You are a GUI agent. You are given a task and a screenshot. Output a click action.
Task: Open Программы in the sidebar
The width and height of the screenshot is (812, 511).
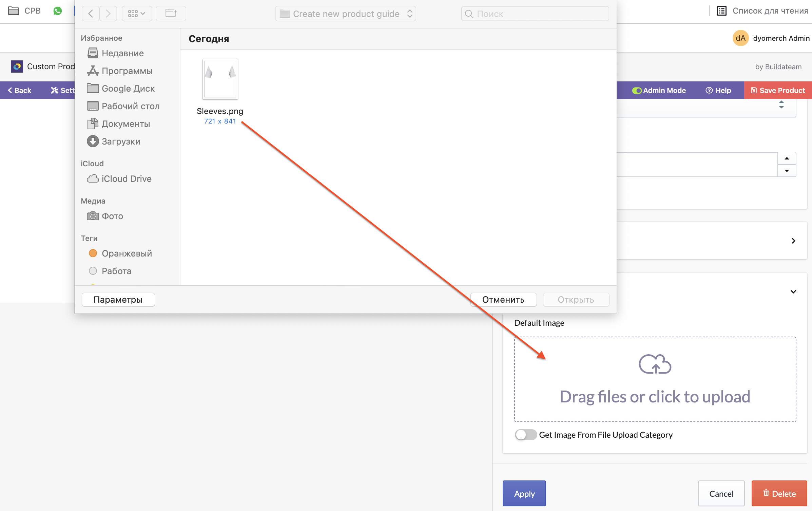(120, 71)
